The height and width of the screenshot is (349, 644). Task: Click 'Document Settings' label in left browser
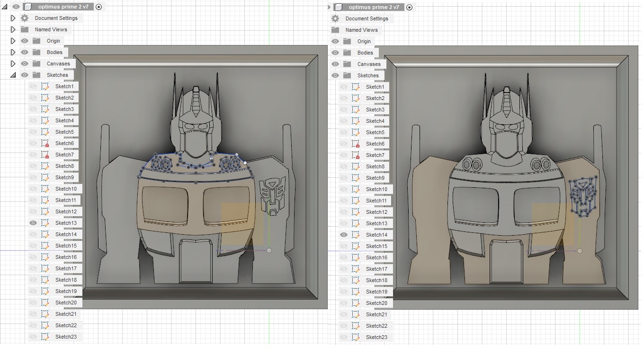coord(56,18)
